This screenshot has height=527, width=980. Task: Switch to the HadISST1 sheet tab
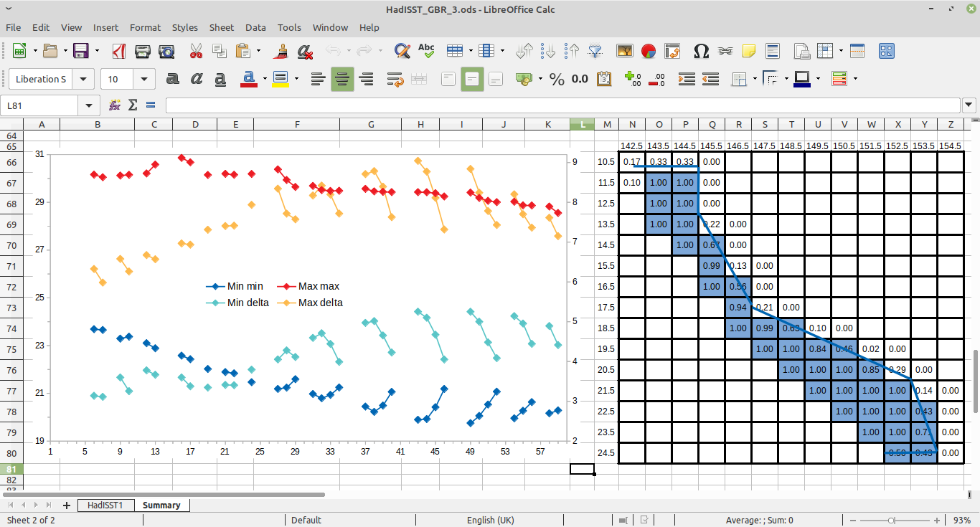105,505
